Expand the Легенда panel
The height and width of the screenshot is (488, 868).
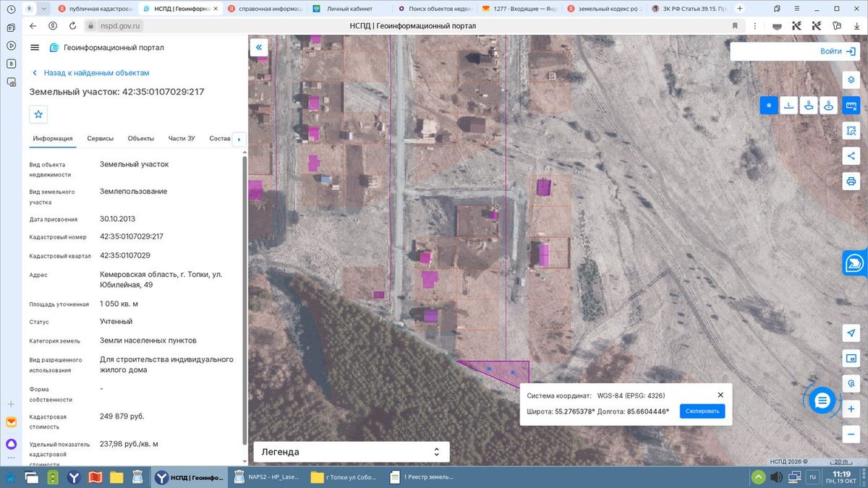pyautogui.click(x=352, y=452)
